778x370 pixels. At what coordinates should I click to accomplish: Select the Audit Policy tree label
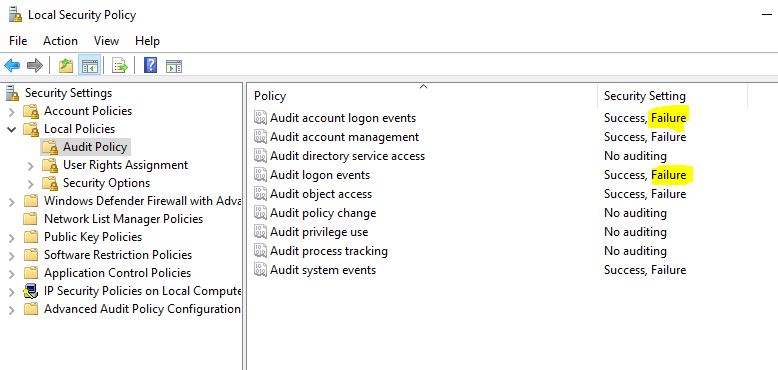coord(95,147)
